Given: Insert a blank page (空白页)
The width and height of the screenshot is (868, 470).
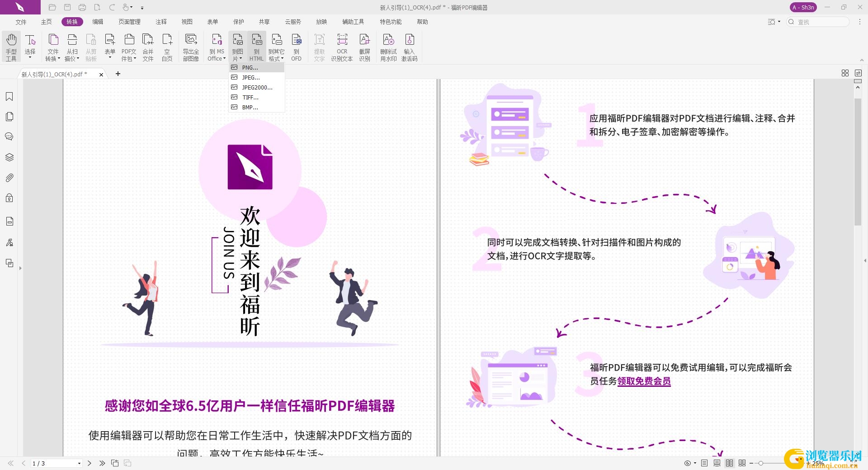Looking at the screenshot, I should click(167, 47).
